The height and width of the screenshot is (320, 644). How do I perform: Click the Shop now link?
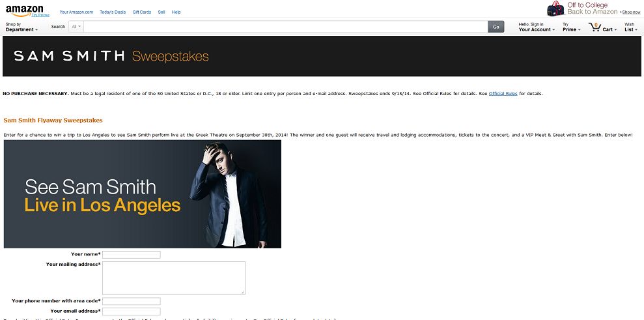click(x=631, y=12)
